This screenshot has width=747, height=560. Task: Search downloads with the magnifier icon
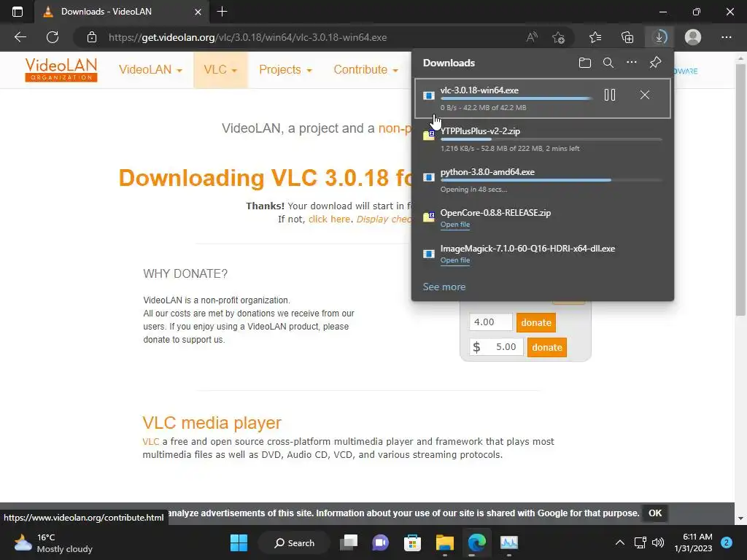click(608, 63)
